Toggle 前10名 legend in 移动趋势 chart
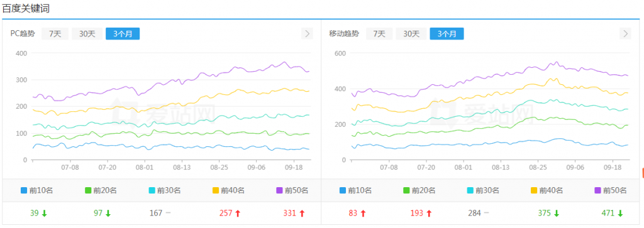644x228 pixels. click(x=355, y=190)
